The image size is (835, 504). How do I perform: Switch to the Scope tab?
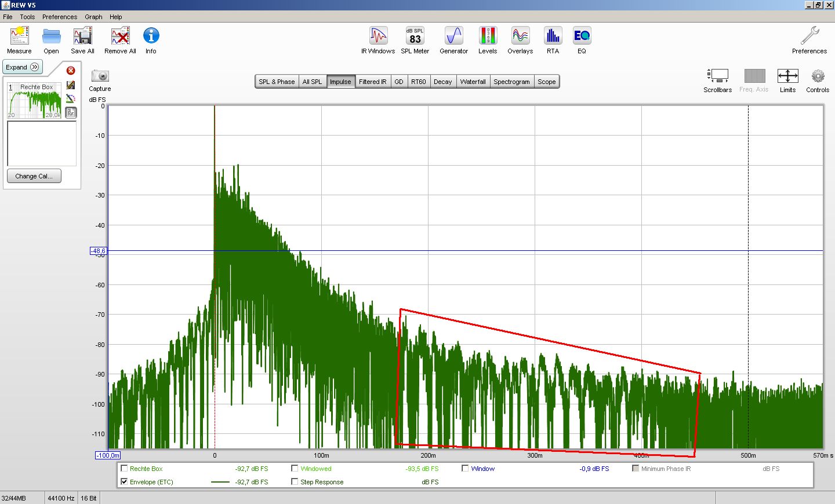click(x=547, y=82)
